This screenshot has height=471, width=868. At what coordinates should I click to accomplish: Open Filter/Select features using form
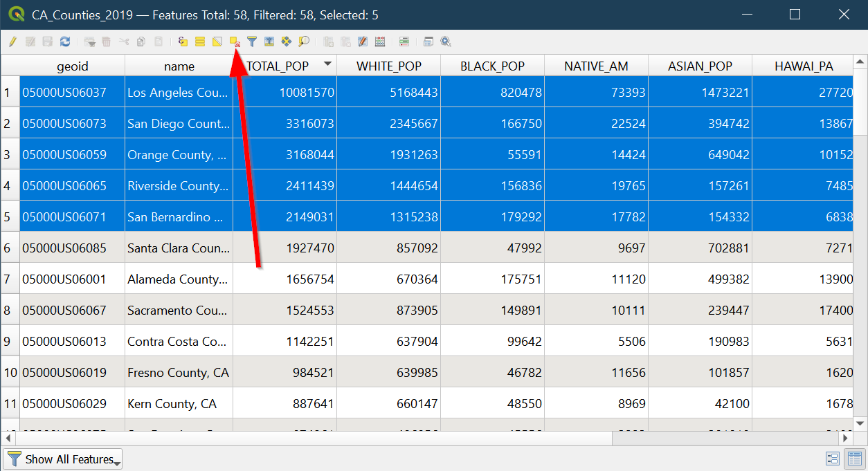(252, 41)
